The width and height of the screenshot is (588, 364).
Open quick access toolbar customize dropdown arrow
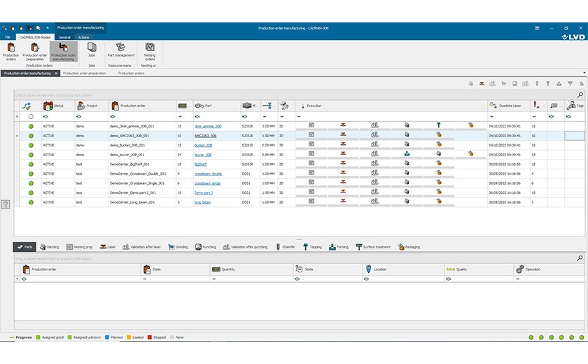tap(48, 28)
